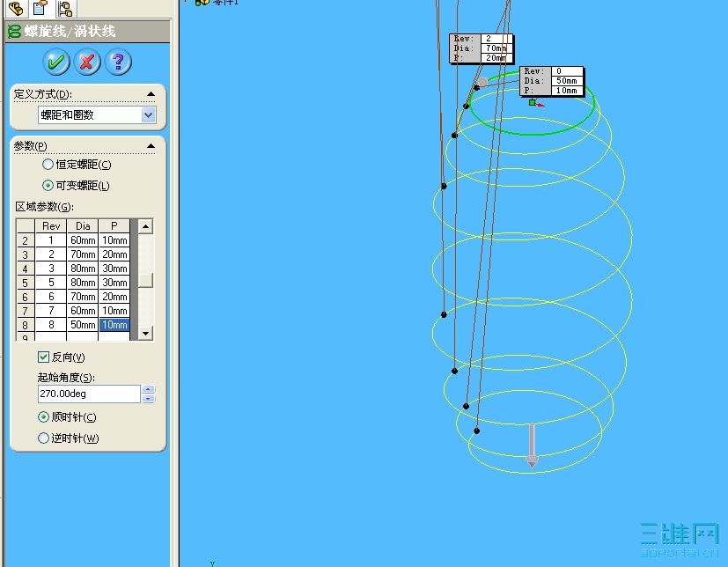728x567 pixels.
Task: Click the 起始角度 270.00deg input field
Action: tap(89, 394)
